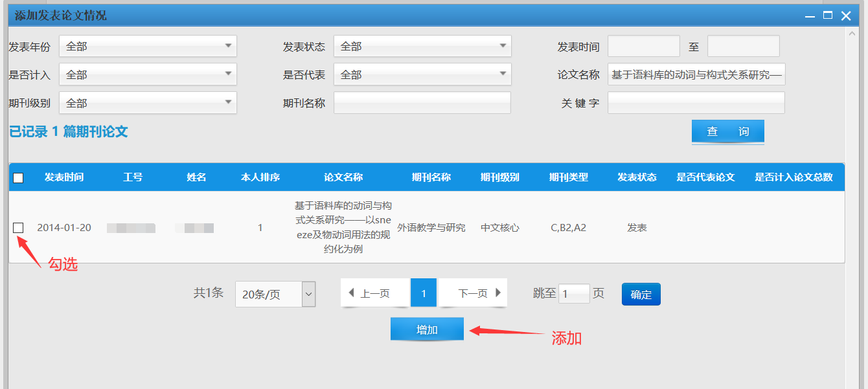The image size is (868, 389).
Task: Expand the 发表状态 dropdown
Action: (x=422, y=47)
